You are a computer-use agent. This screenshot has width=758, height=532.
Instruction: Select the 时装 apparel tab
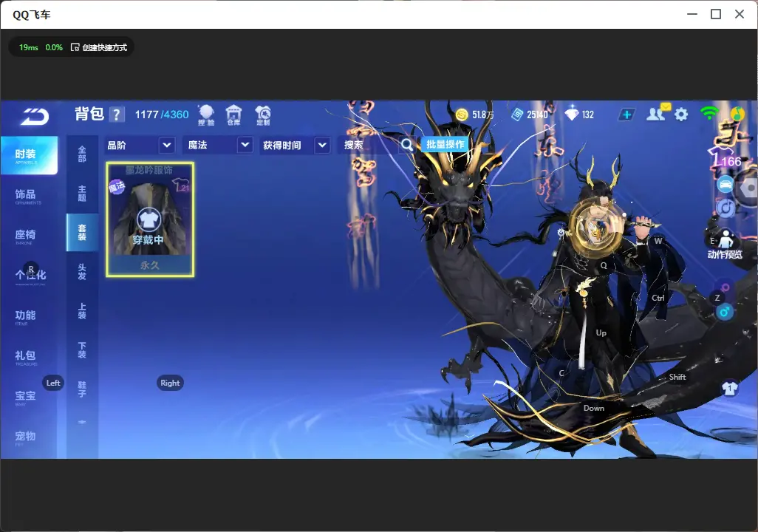[x=29, y=155]
